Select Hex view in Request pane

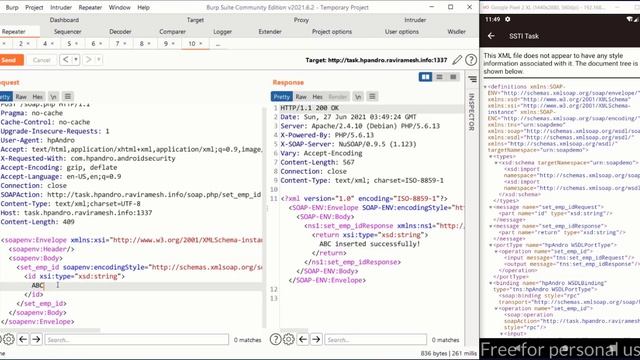tap(38, 97)
